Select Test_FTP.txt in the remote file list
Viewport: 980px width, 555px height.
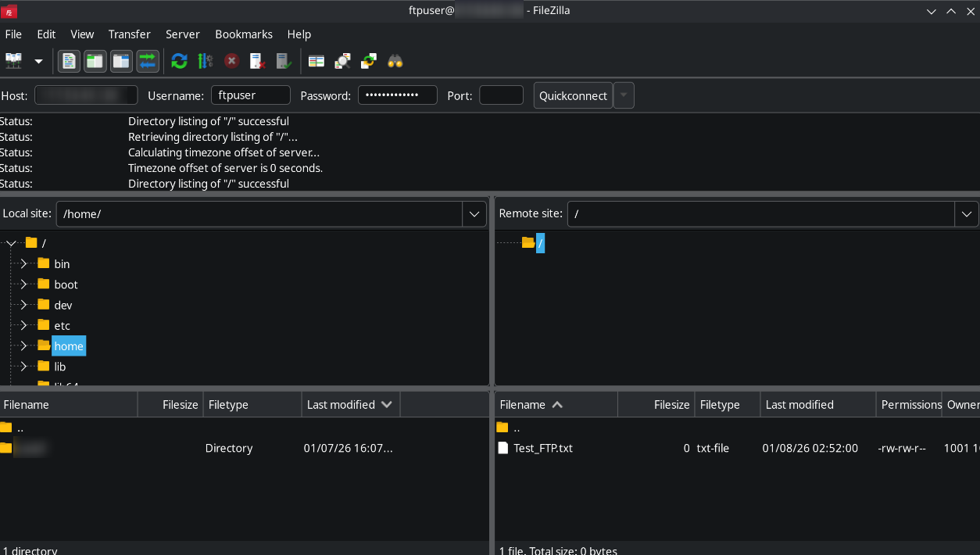click(x=543, y=448)
